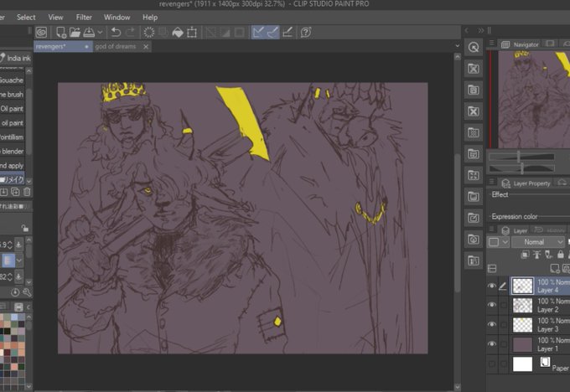570x392 pixels.
Task: Select the India ink brush group
Action: pyautogui.click(x=15, y=58)
